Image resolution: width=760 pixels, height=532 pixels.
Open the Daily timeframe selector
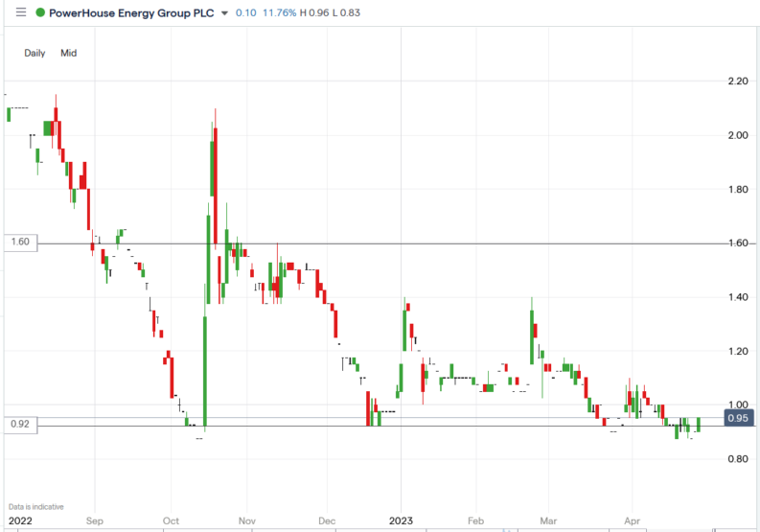pyautogui.click(x=35, y=54)
